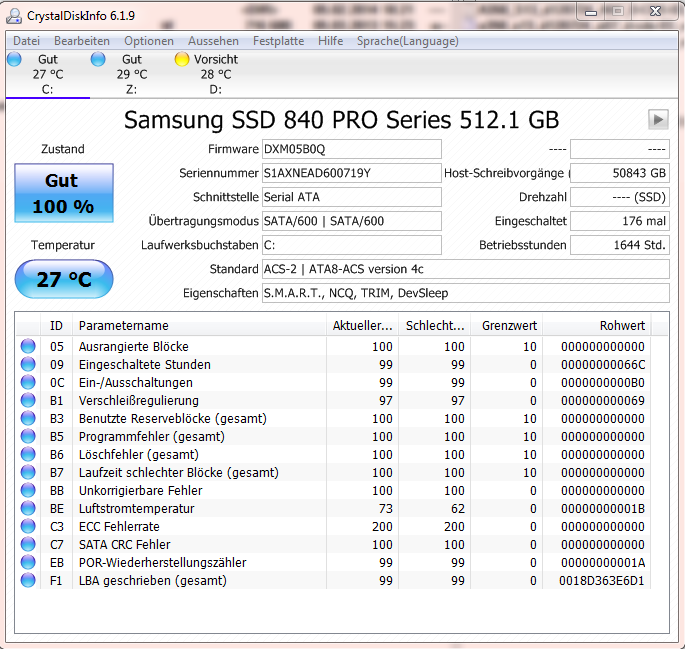This screenshot has height=649, width=685.
Task: Open the Aussehen menu
Action: point(213,41)
